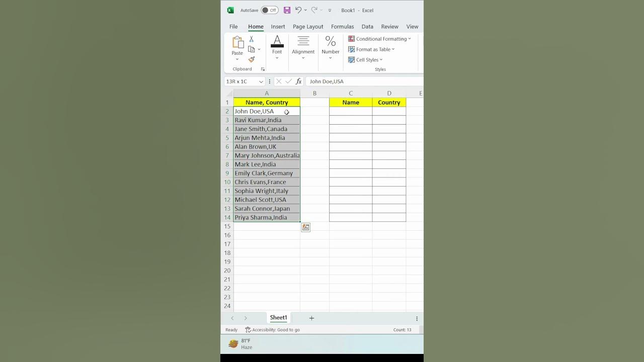This screenshot has height=362, width=644.
Task: Click the formula bar showing John Doe,USA
Action: [x=365, y=81]
